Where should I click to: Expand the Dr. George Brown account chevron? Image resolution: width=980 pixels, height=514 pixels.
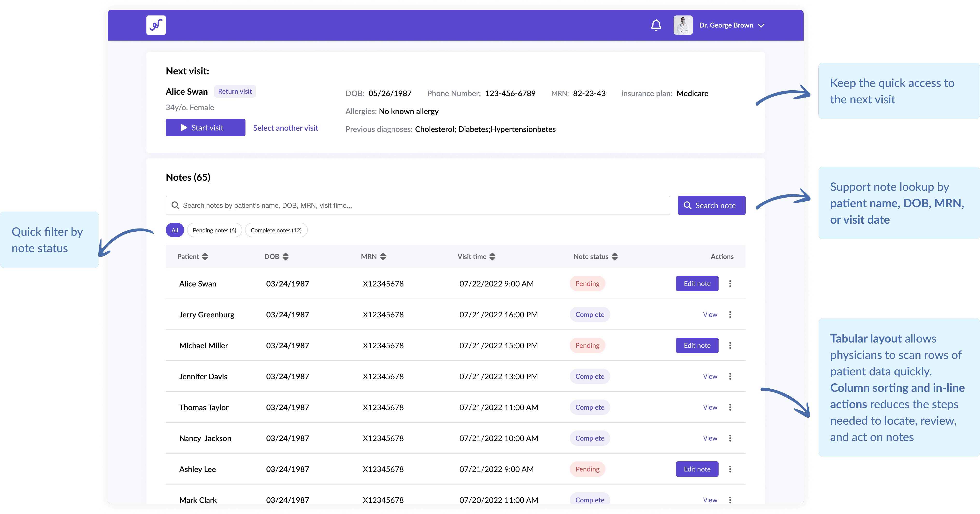click(x=761, y=25)
